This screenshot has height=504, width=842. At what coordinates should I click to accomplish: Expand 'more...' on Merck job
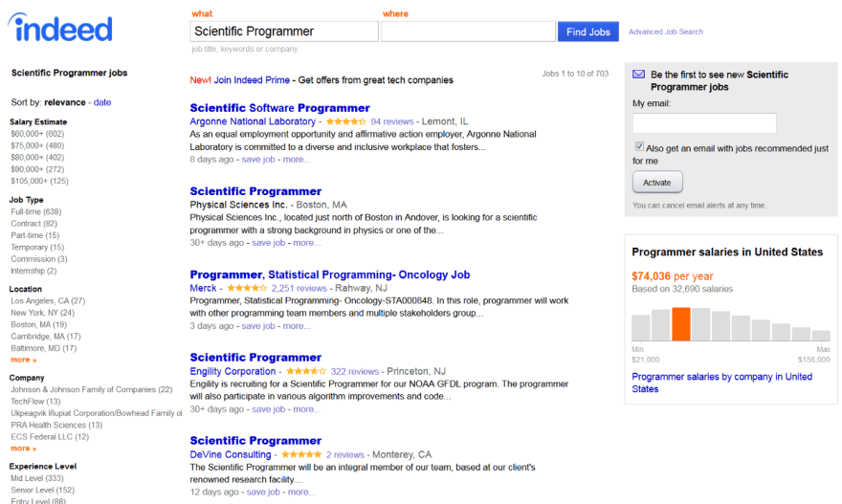click(297, 326)
